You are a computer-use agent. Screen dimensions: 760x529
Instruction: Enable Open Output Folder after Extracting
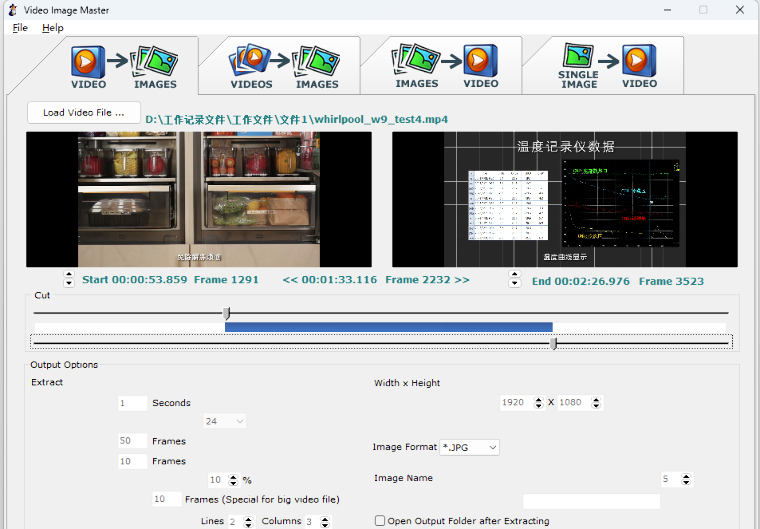pos(380,520)
